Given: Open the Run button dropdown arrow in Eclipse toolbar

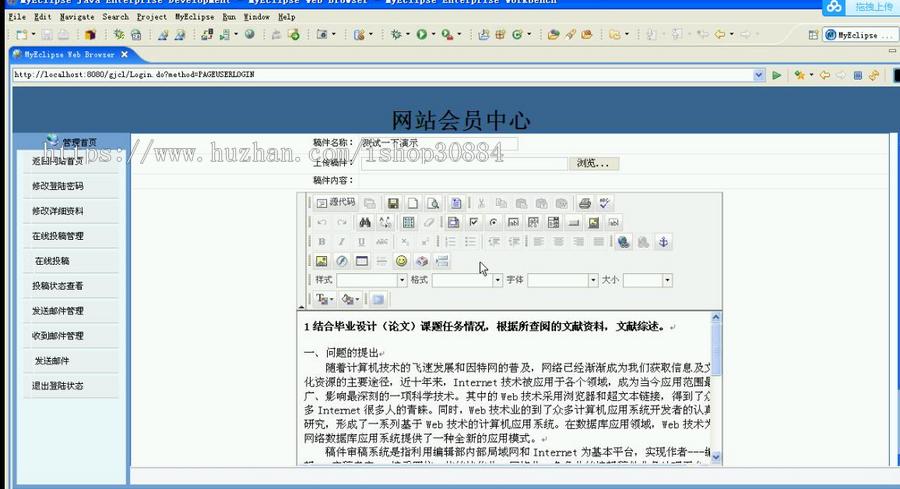Looking at the screenshot, I should tap(433, 35).
